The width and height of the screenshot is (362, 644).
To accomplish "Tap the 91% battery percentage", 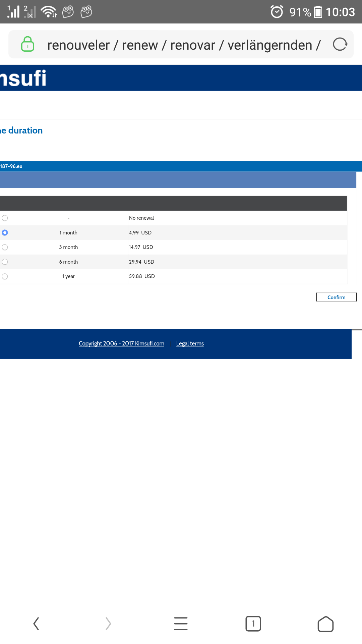I will click(x=300, y=12).
